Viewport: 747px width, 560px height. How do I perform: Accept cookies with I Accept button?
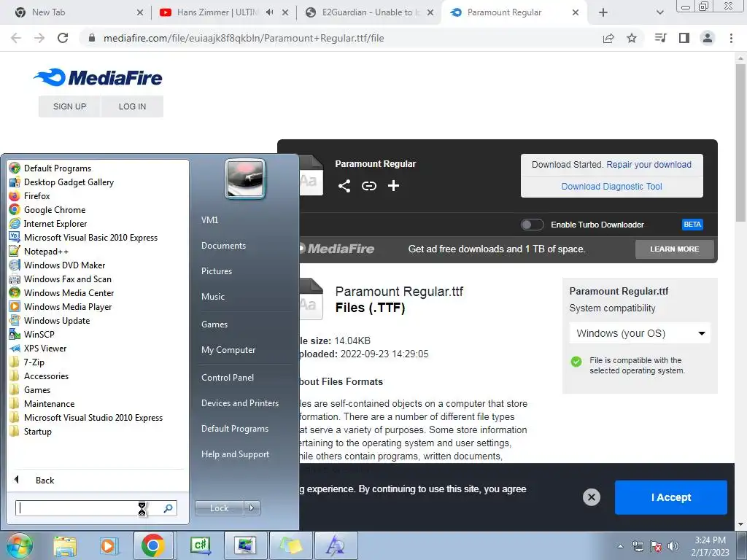click(671, 497)
